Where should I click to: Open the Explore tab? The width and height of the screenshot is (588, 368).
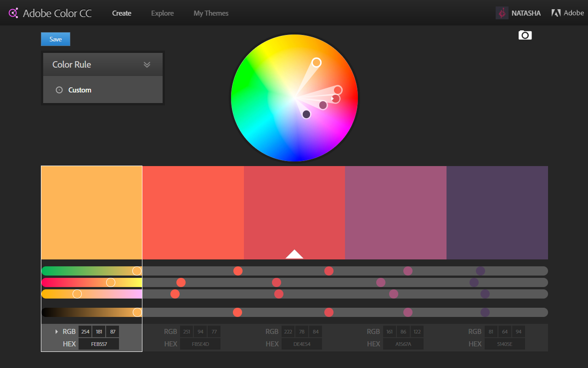click(163, 13)
